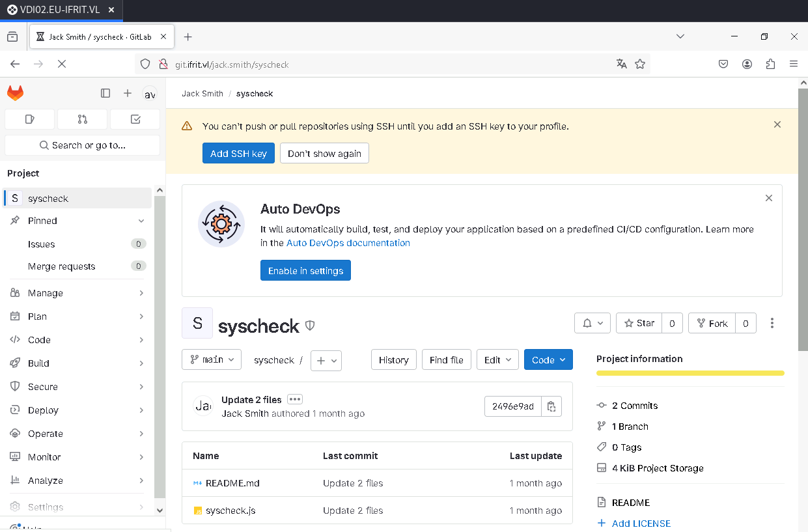Close the Auto DevOps card
Viewport: 808px width, 532px height.
(769, 198)
